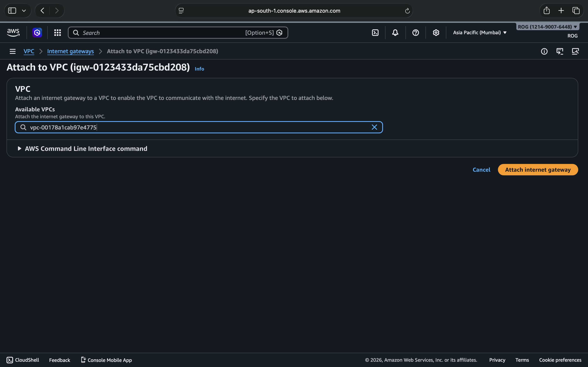
Task: Toggle the side navigation hamburger menu
Action: (13, 51)
